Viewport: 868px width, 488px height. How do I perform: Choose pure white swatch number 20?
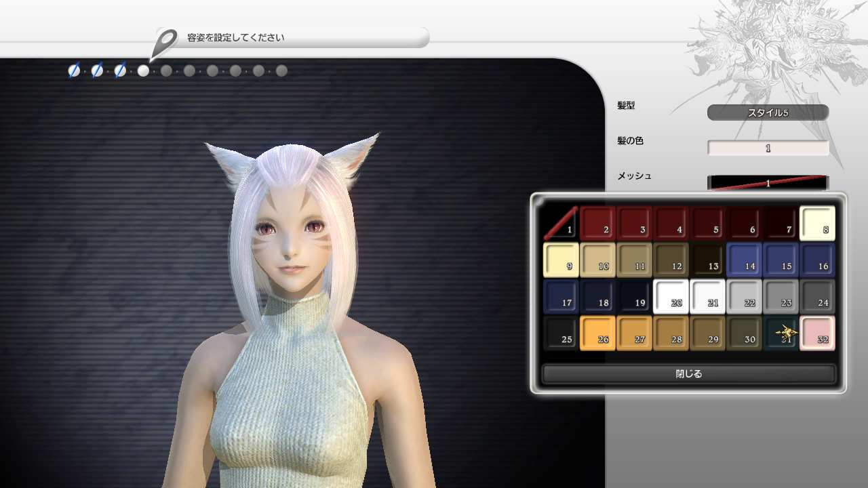[671, 297]
